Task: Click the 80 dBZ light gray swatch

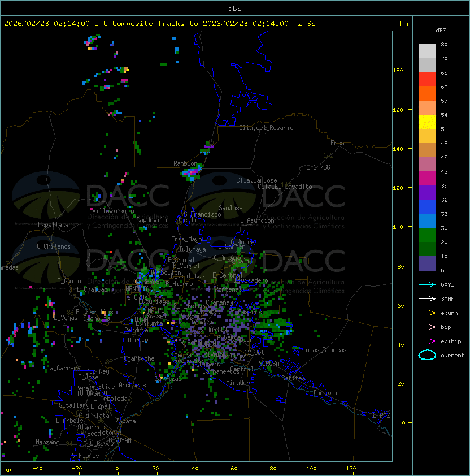Action: pos(427,51)
